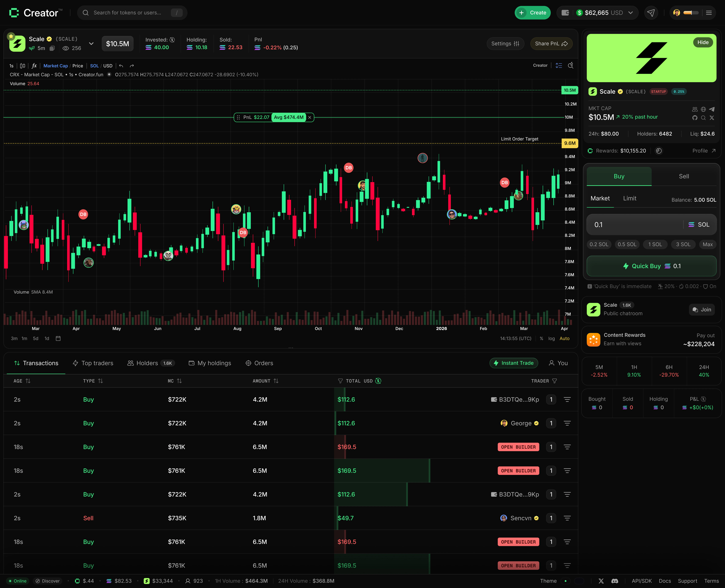
Task: Click the quick search lightning icon on chart
Action: (x=571, y=65)
